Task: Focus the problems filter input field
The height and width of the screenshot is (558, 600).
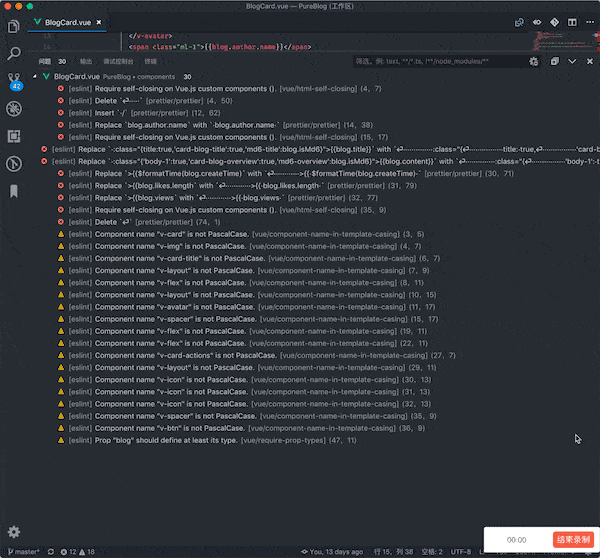Action: (x=439, y=61)
